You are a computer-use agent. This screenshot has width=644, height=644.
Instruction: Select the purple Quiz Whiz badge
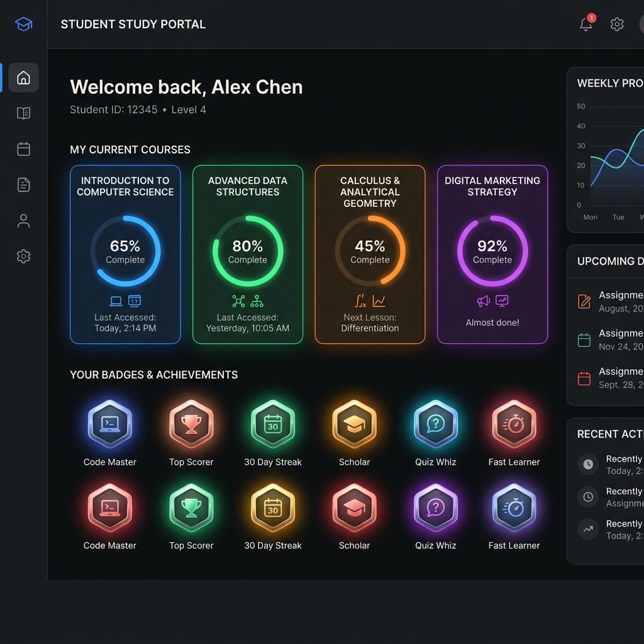(x=436, y=508)
